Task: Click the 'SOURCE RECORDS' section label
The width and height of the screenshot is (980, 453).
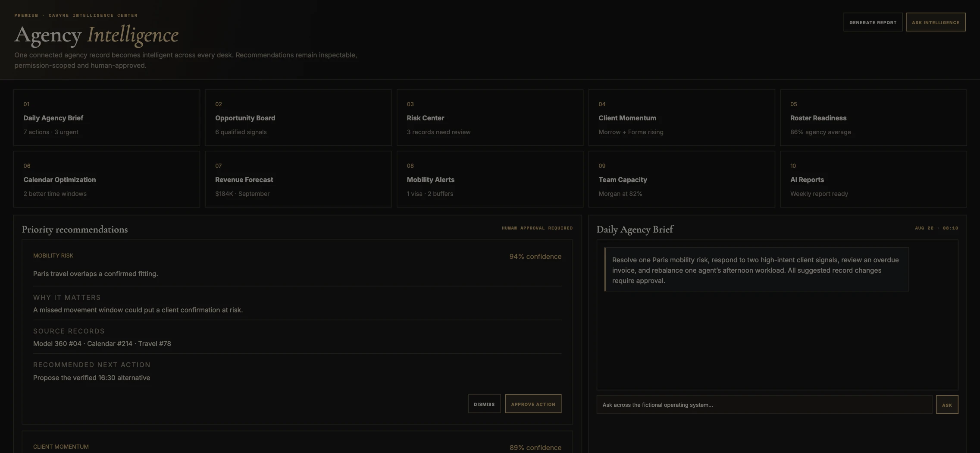Action: pyautogui.click(x=69, y=331)
